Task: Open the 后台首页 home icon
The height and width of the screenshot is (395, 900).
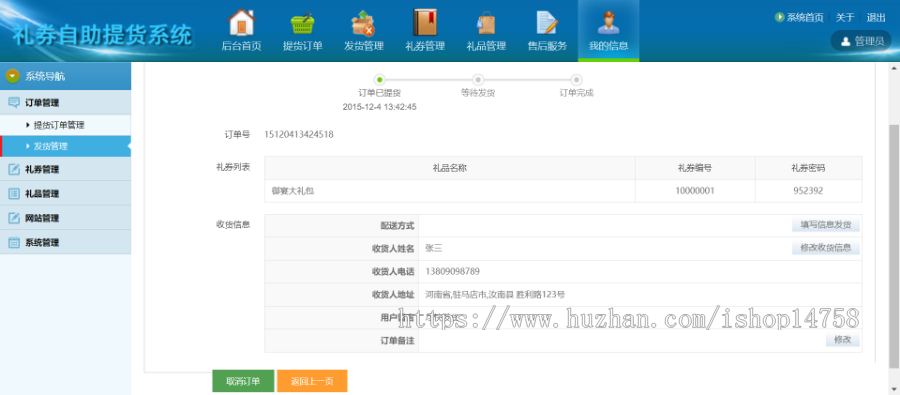Action: click(241, 23)
